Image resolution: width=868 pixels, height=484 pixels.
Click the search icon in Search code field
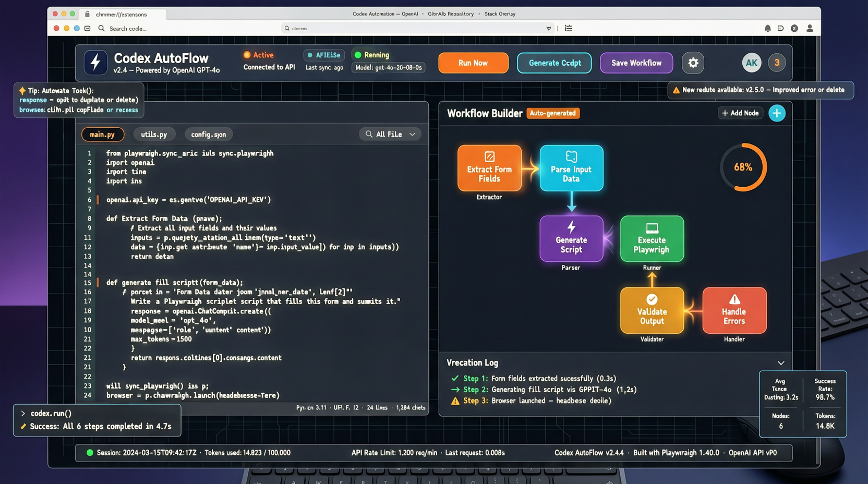(102, 28)
